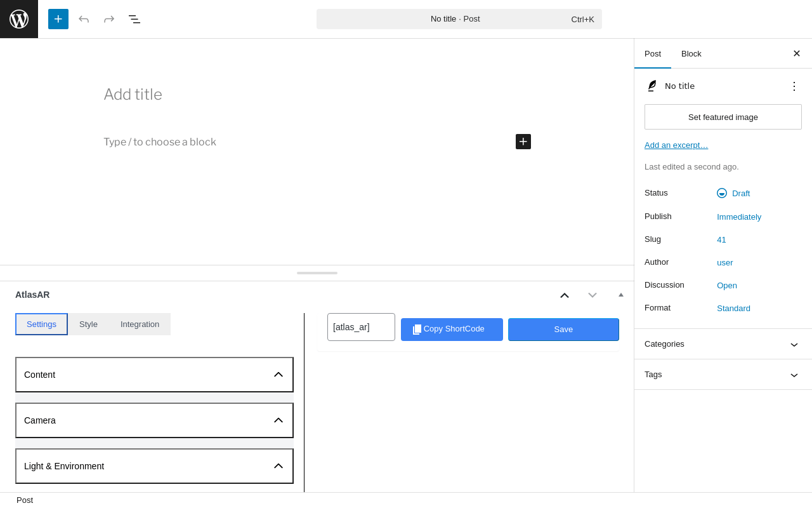Click the atlas_ar shortcode field
This screenshot has height=508, width=812.
(361, 327)
